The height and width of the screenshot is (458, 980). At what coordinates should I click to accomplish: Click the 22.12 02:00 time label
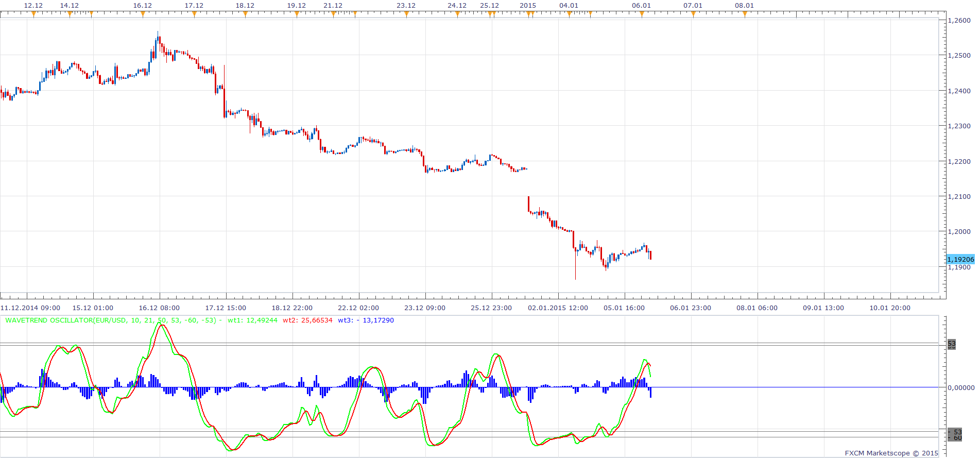358,308
